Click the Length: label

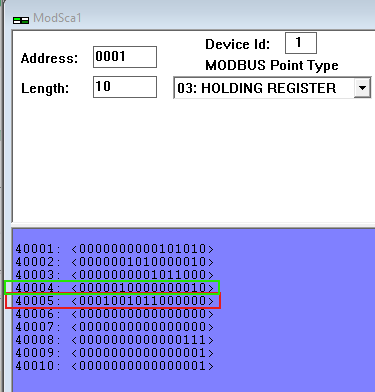45,89
